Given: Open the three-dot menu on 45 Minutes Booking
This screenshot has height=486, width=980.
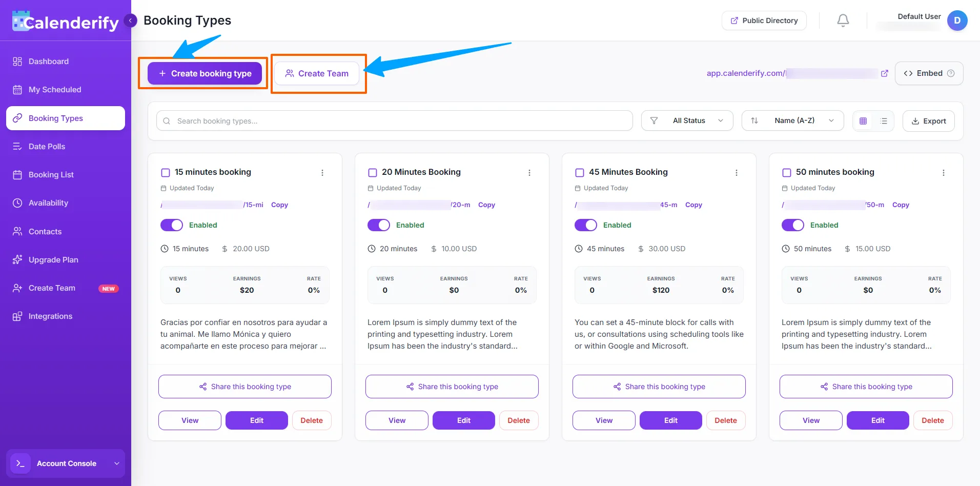Looking at the screenshot, I should click(x=737, y=173).
